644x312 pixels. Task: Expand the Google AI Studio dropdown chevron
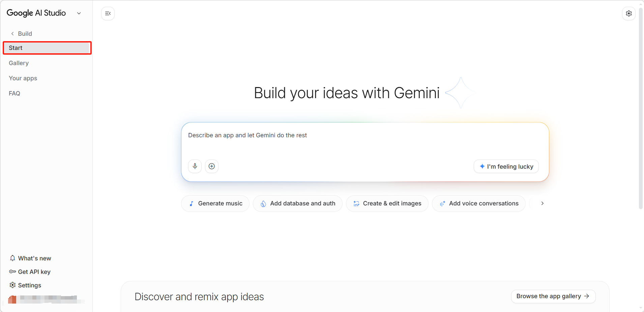click(x=79, y=13)
